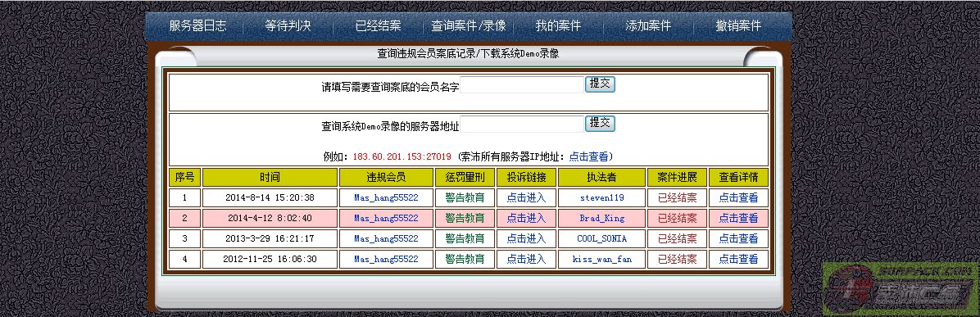980x317 pixels.
Task: Focus the 会员名字 query input field
Action: coord(522,86)
